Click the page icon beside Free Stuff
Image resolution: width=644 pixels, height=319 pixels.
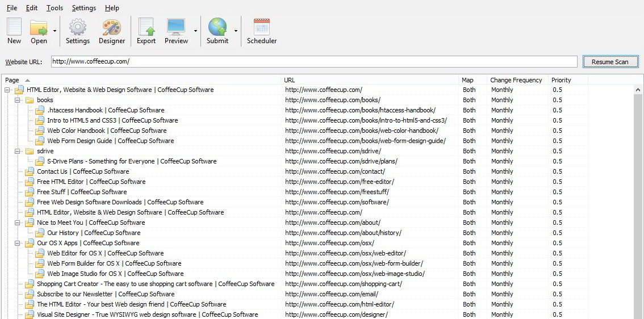coord(29,192)
